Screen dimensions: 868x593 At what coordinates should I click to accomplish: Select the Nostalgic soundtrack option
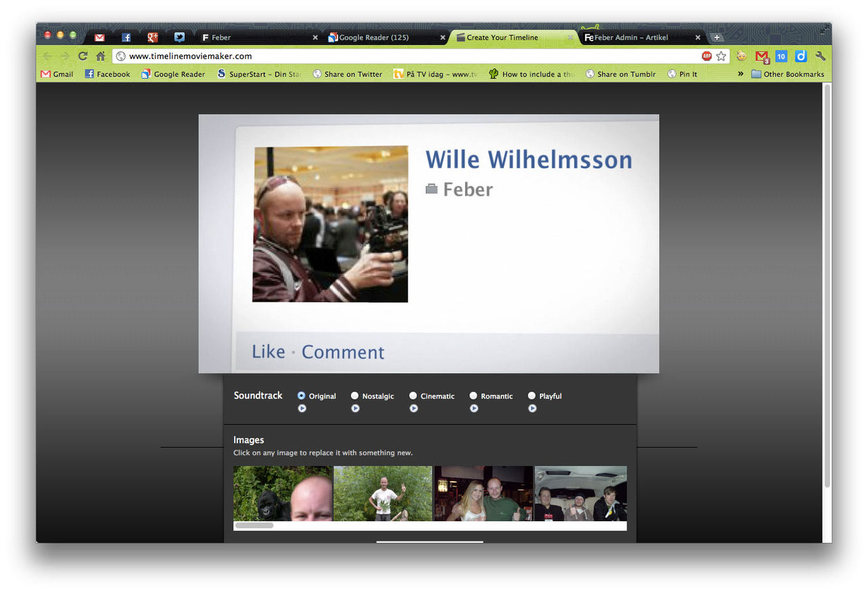(355, 396)
